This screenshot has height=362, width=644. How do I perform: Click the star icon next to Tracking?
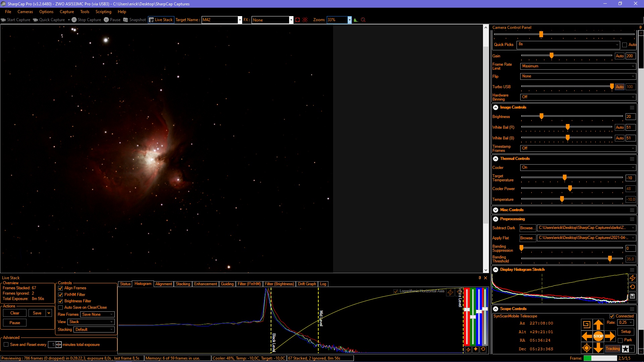626,349
